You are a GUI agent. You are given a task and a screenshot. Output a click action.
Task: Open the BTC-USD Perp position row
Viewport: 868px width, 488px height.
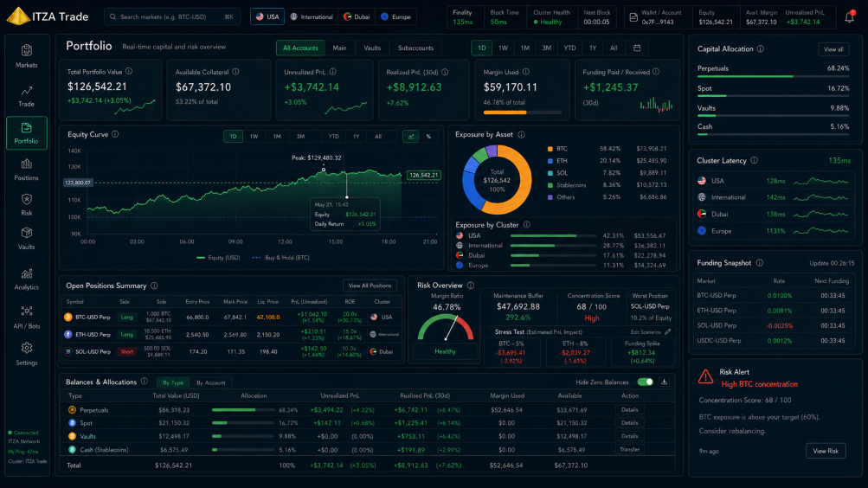coord(231,317)
